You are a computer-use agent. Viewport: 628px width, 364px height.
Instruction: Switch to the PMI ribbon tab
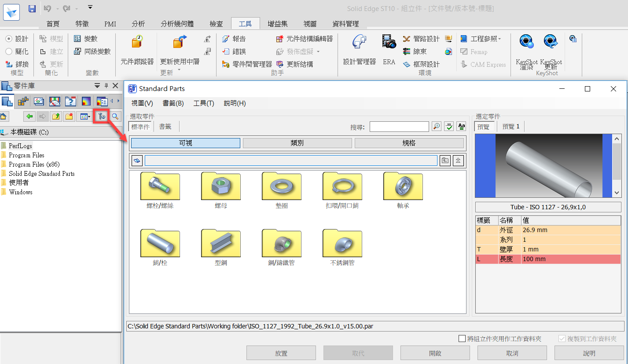(110, 24)
